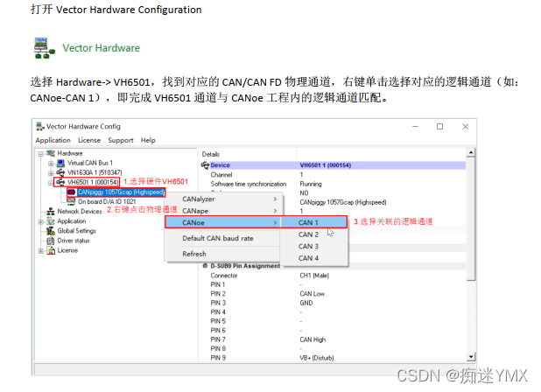This screenshot has height=392, width=541.
Task: Click the CANape submenu arrow
Action: pyautogui.click(x=275, y=211)
